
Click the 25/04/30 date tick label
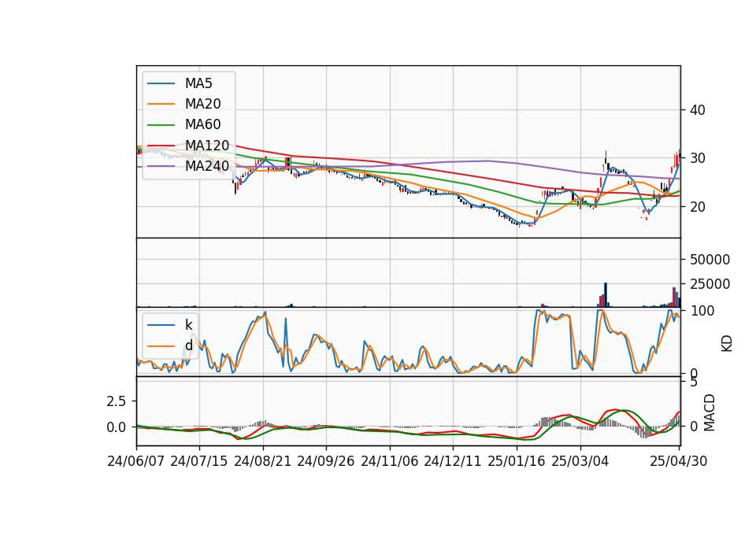pyautogui.click(x=679, y=461)
